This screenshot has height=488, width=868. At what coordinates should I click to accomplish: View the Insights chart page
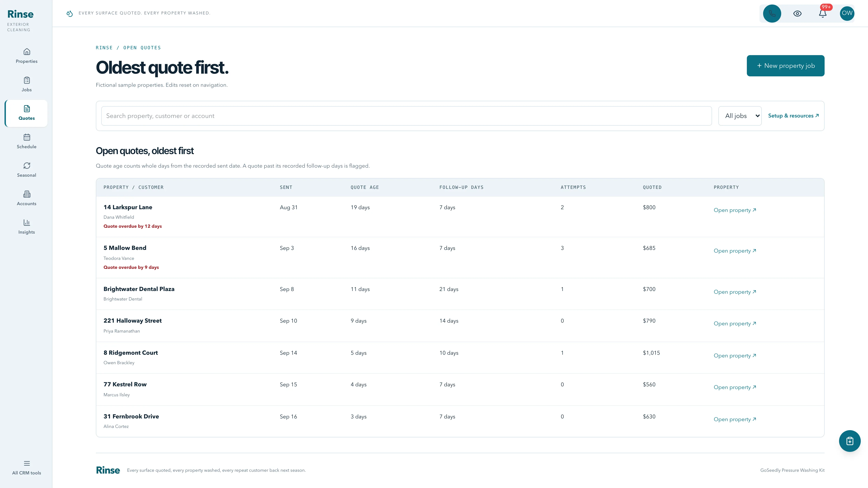coord(27,227)
